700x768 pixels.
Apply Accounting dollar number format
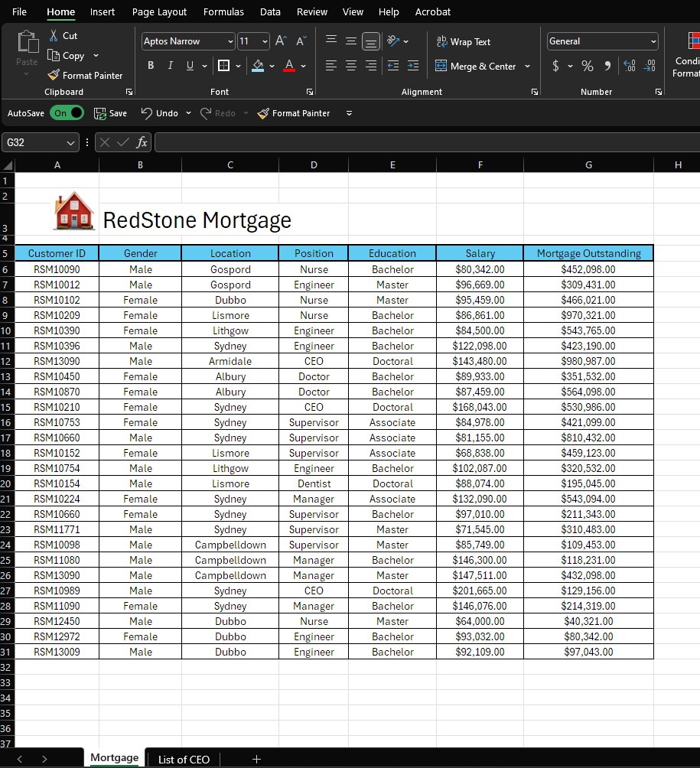pyautogui.click(x=555, y=66)
